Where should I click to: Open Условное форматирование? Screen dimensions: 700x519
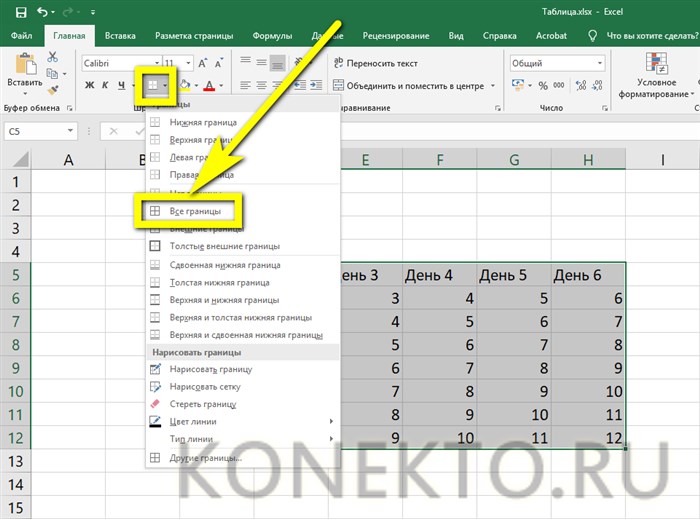tap(656, 75)
